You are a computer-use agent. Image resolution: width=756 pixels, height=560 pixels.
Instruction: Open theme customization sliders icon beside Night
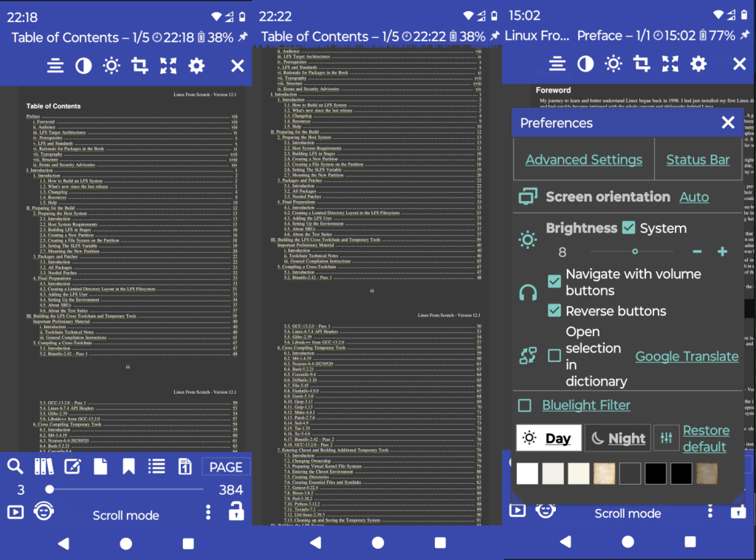coord(667,438)
